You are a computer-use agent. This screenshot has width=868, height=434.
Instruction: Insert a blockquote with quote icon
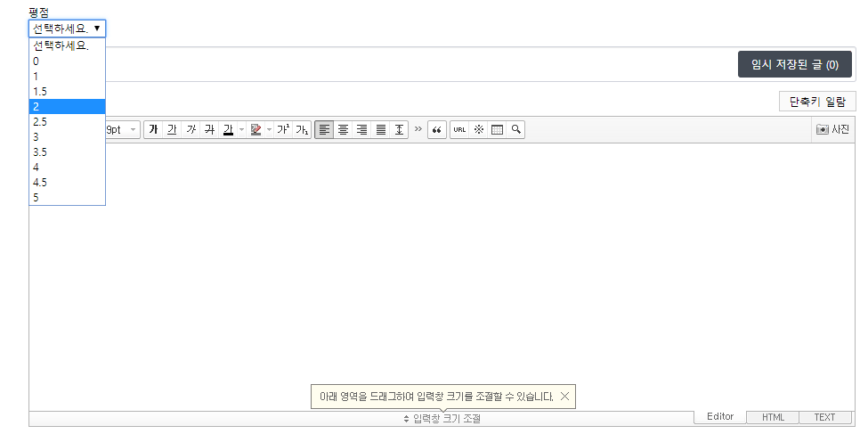click(437, 130)
